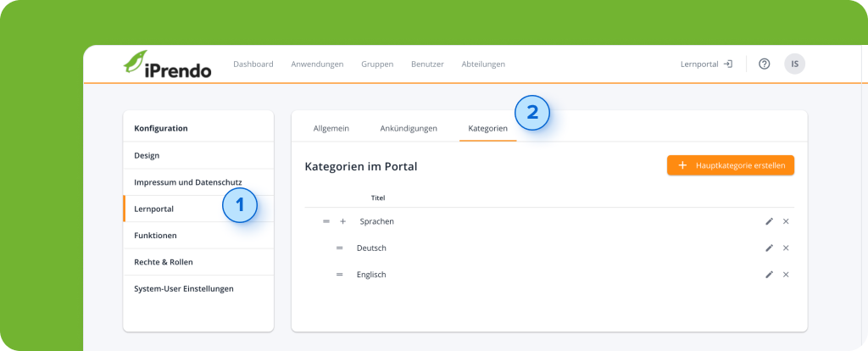Delete the Deutsch category with X icon

click(x=786, y=248)
